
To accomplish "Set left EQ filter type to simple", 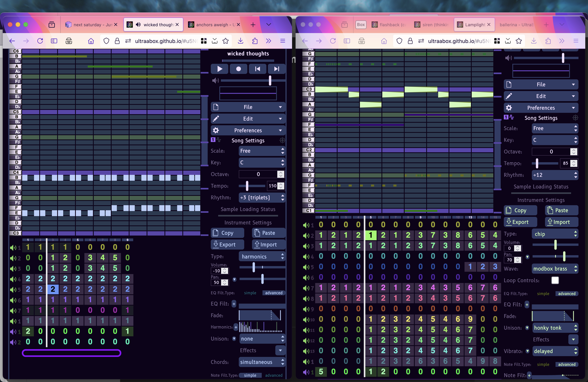I will click(250, 293).
